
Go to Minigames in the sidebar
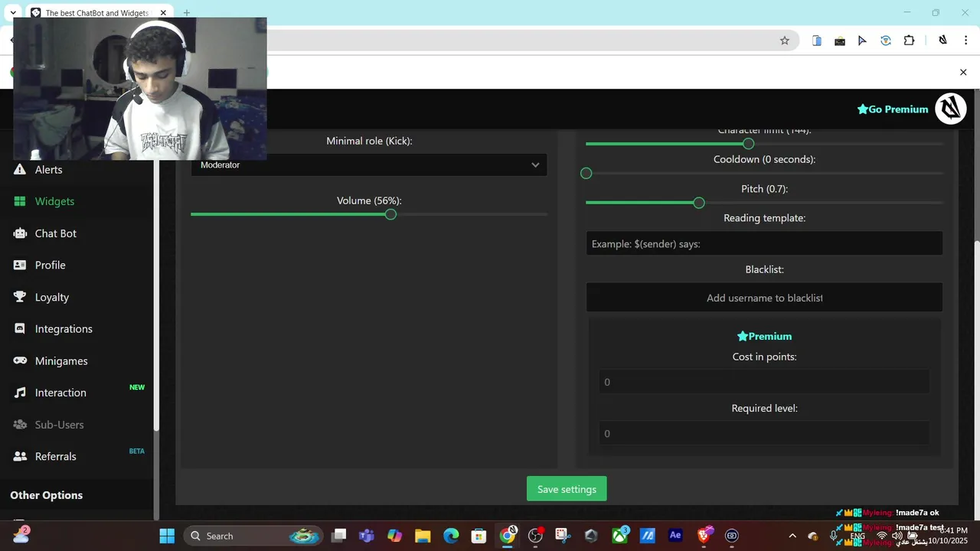pyautogui.click(x=61, y=360)
